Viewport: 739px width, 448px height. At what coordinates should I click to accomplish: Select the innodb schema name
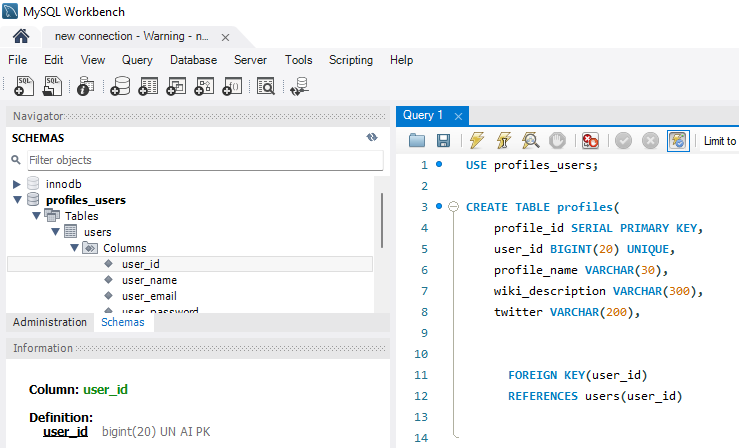click(64, 184)
